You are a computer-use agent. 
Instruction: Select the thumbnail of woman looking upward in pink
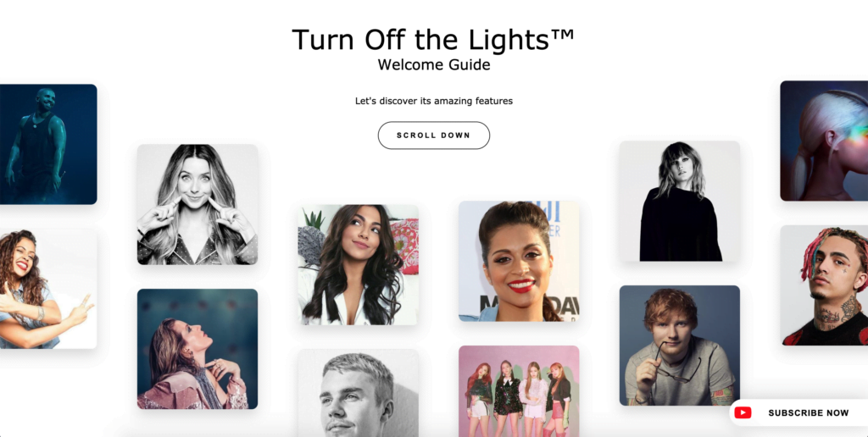[x=198, y=349]
